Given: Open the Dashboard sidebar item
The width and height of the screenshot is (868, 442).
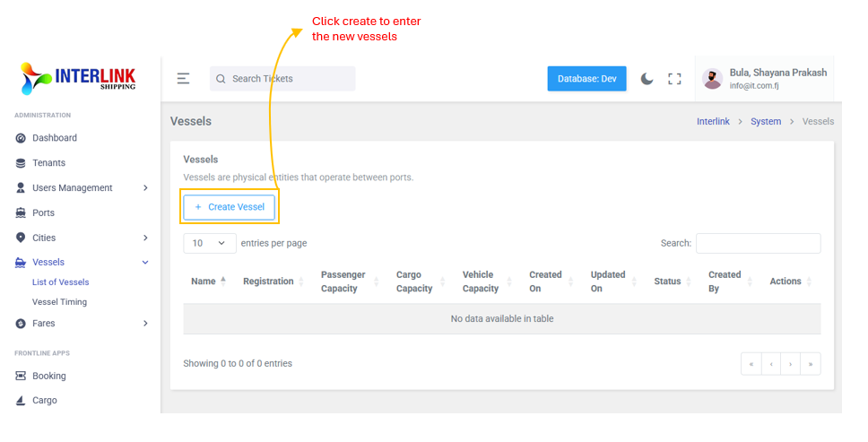Looking at the screenshot, I should (54, 138).
